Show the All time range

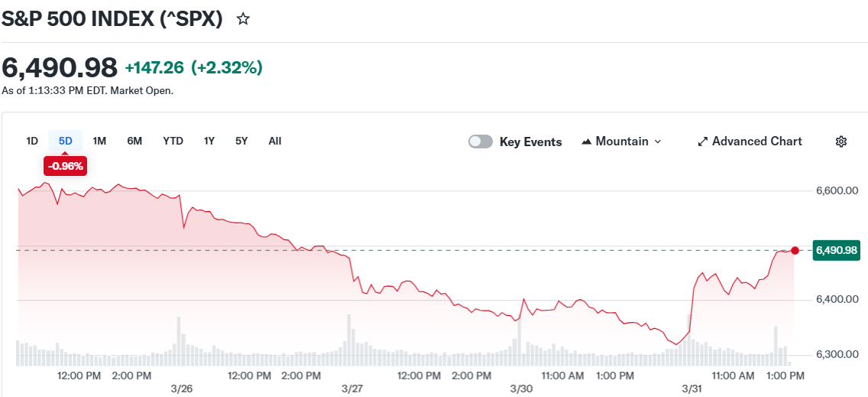coord(275,141)
